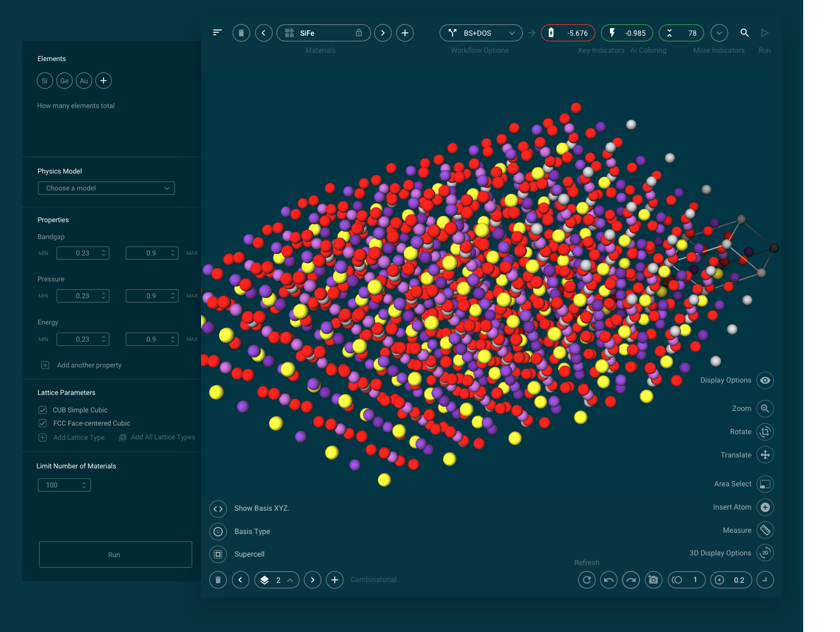Image resolution: width=840 pixels, height=632 pixels.
Task: Click the field showing 0.2
Action: [x=731, y=580]
